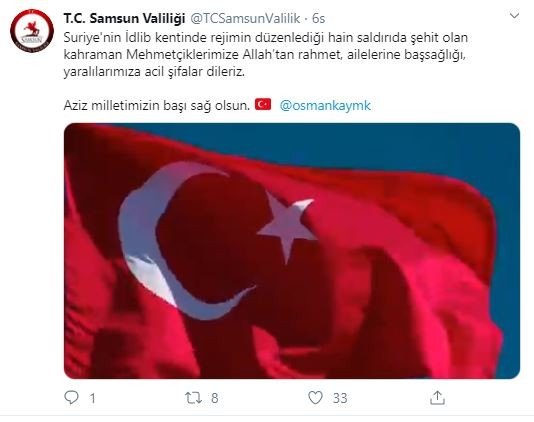Retweet using the arrows icon

tap(193, 397)
